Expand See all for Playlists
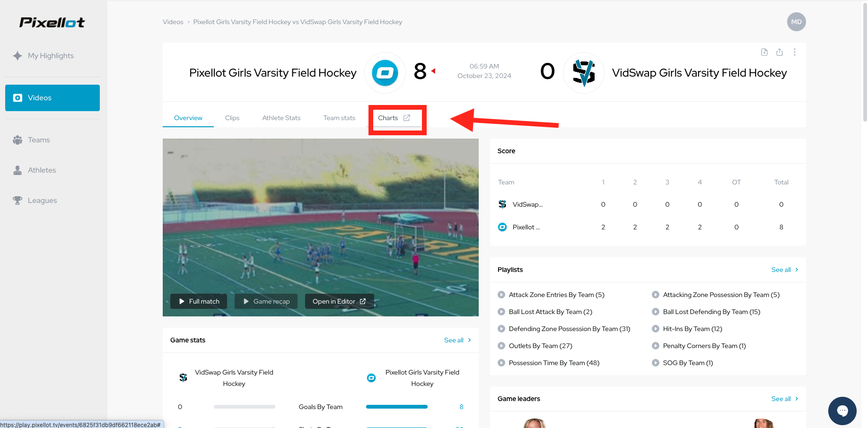This screenshot has width=868, height=428. click(785, 270)
